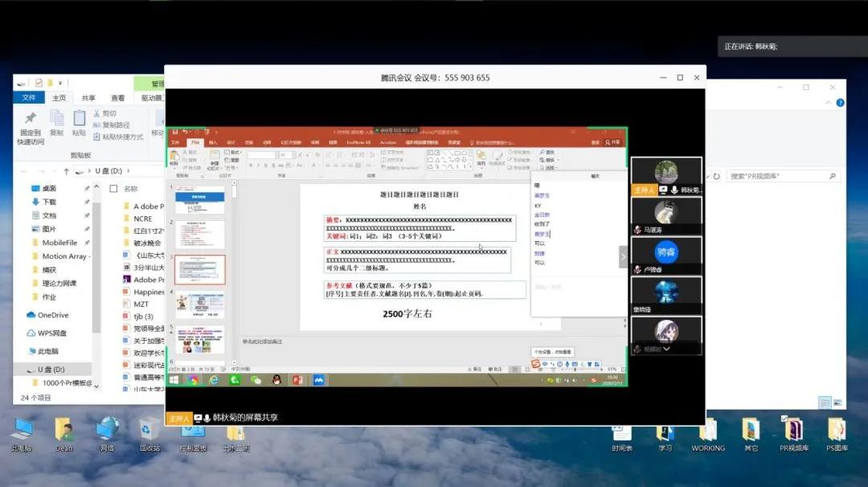The width and height of the screenshot is (868, 487).
Task: Switch to large icons view in Explorer
Action: (837, 403)
